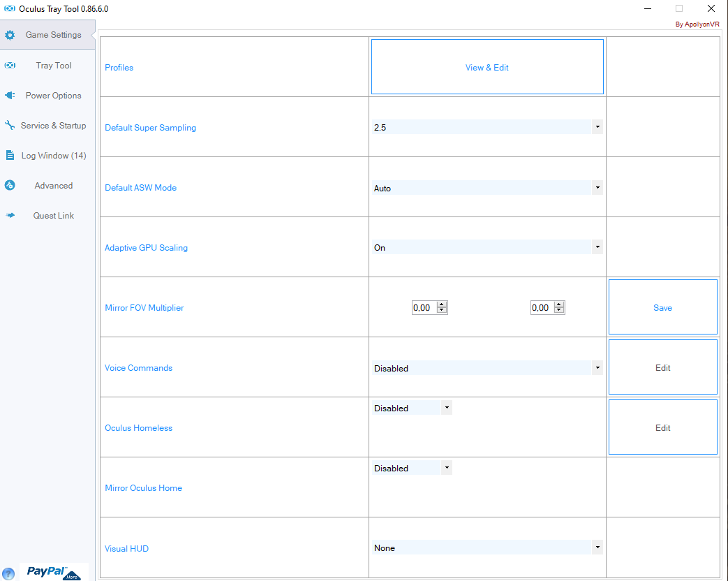Viewport: 728px width, 581px height.
Task: Click the Default ASW Mode label
Action: [x=141, y=188]
